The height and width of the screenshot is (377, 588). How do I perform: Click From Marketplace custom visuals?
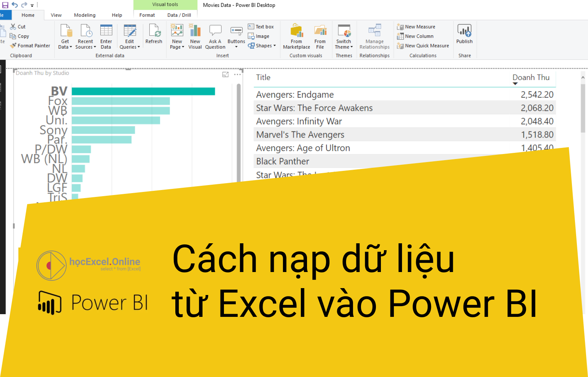297,37
